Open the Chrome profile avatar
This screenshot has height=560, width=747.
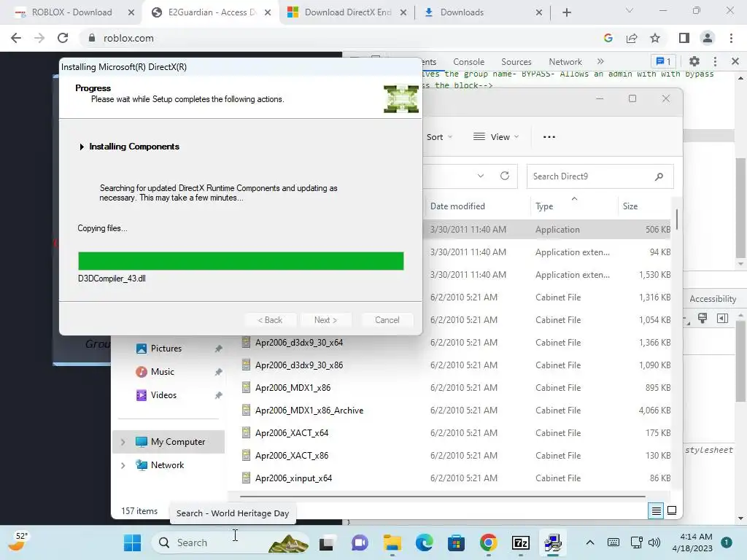click(708, 38)
